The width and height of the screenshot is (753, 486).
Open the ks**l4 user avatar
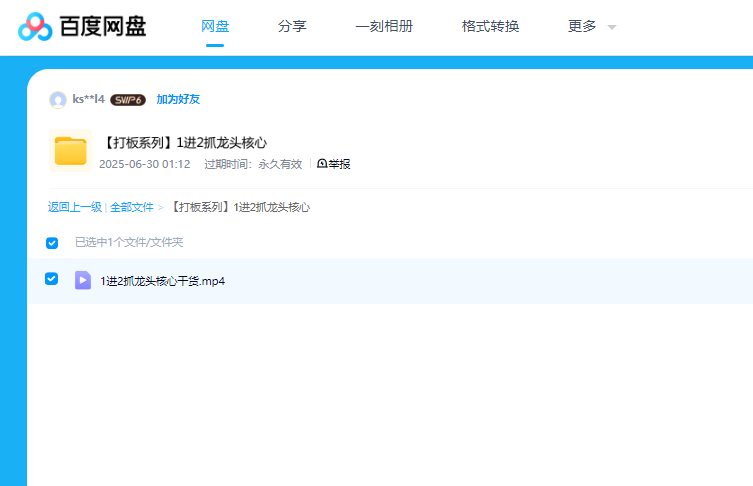point(58,99)
